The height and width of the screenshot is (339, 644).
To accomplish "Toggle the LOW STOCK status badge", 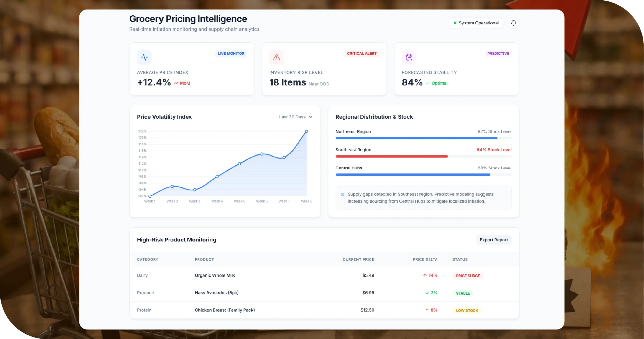I will pyautogui.click(x=467, y=310).
